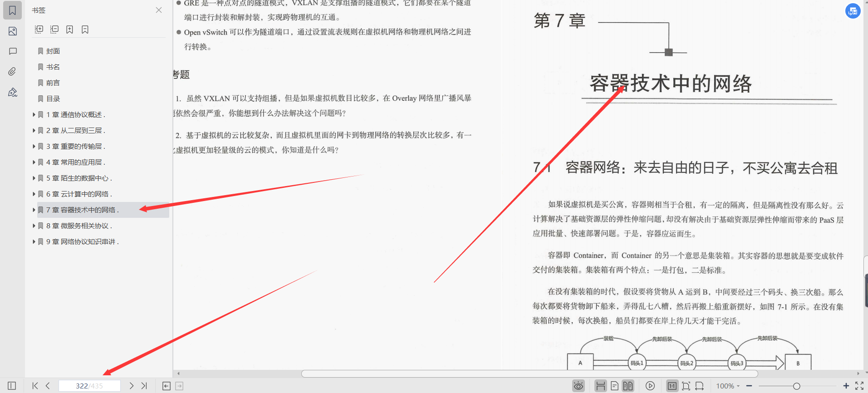Expand chapter 9 章 网络协议知识串讲
The image size is (868, 393).
[34, 242]
